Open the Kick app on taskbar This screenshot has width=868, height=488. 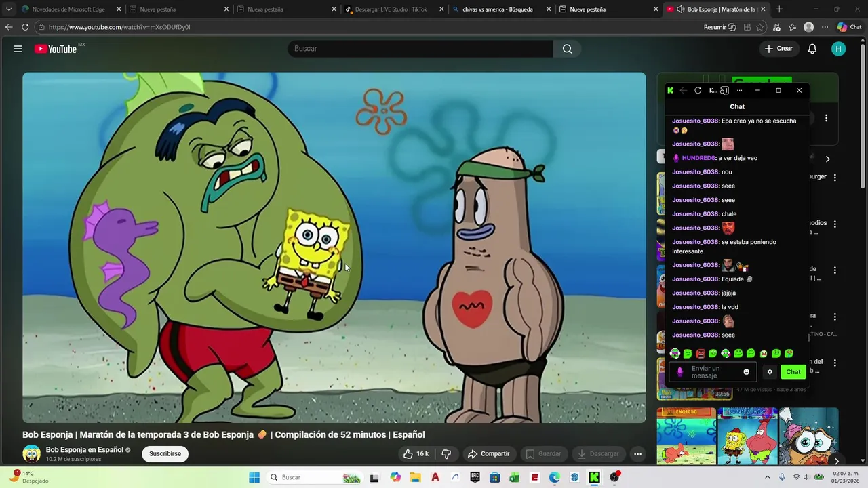(594, 477)
